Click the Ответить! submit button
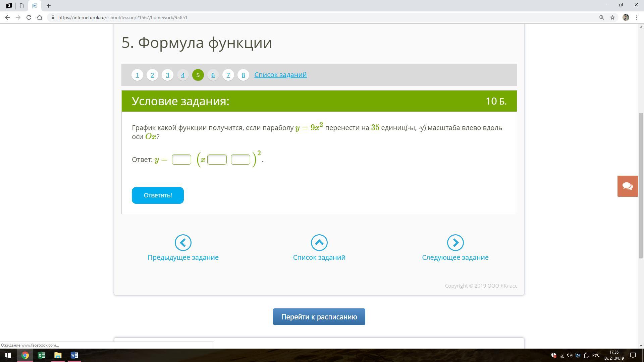Image resolution: width=644 pixels, height=362 pixels. click(158, 195)
